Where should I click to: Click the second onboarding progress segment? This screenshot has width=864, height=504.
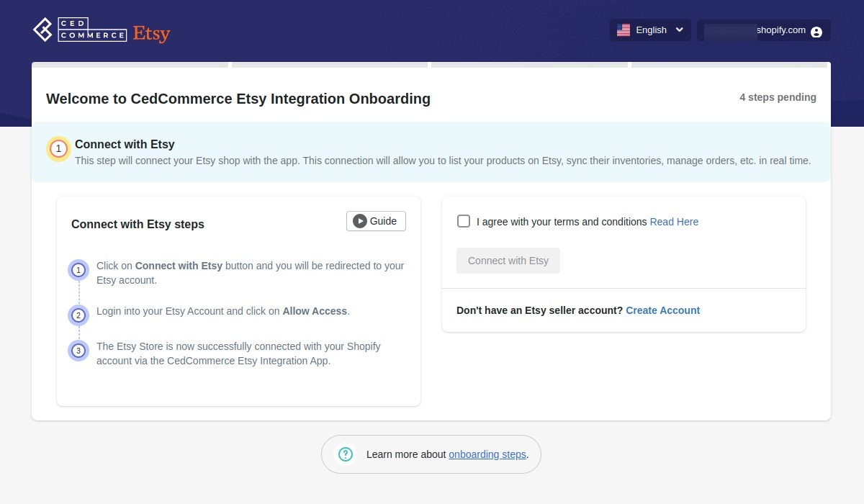[x=330, y=65]
